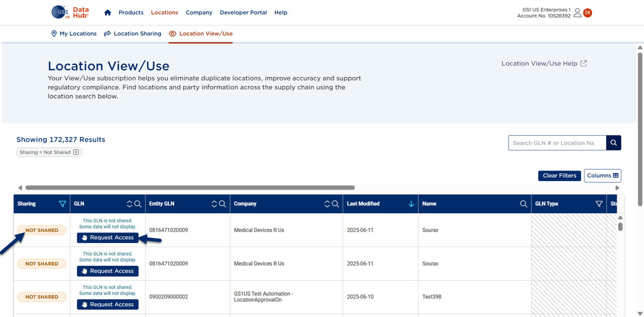Click the table's vertical scrollbar thumb
Screen dimensions: 644x317
[x=620, y=226]
